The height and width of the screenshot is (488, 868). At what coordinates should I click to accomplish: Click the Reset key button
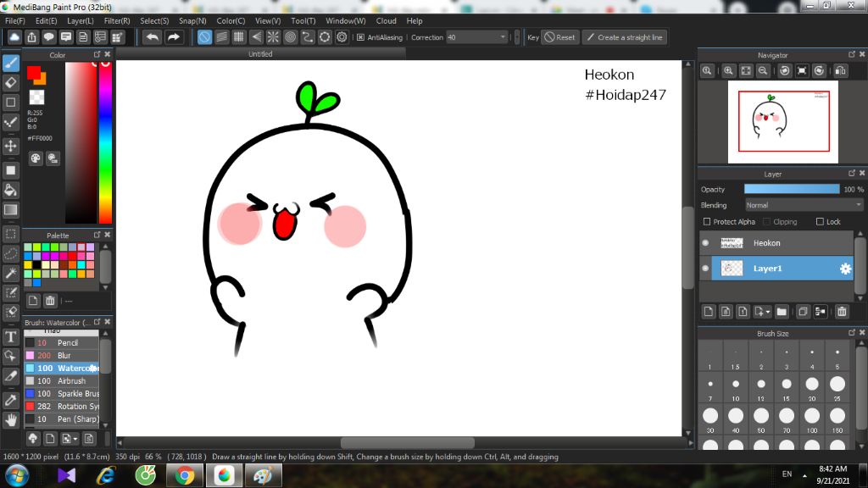click(x=559, y=37)
